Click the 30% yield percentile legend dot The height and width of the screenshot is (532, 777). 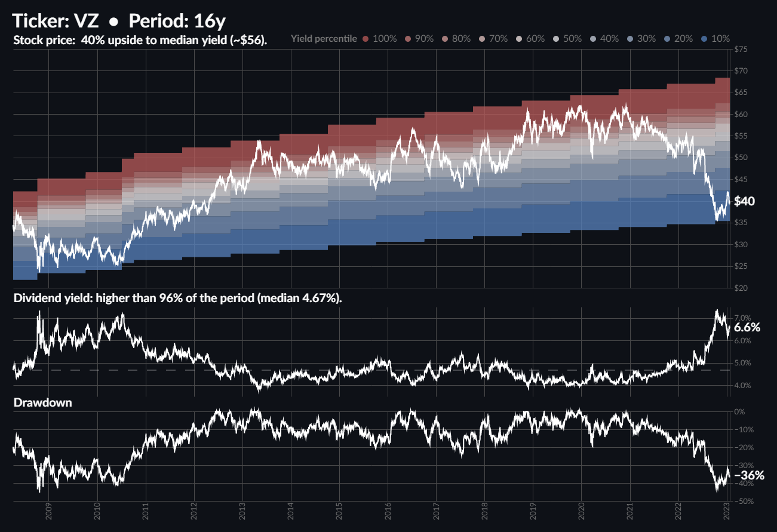[x=630, y=39]
